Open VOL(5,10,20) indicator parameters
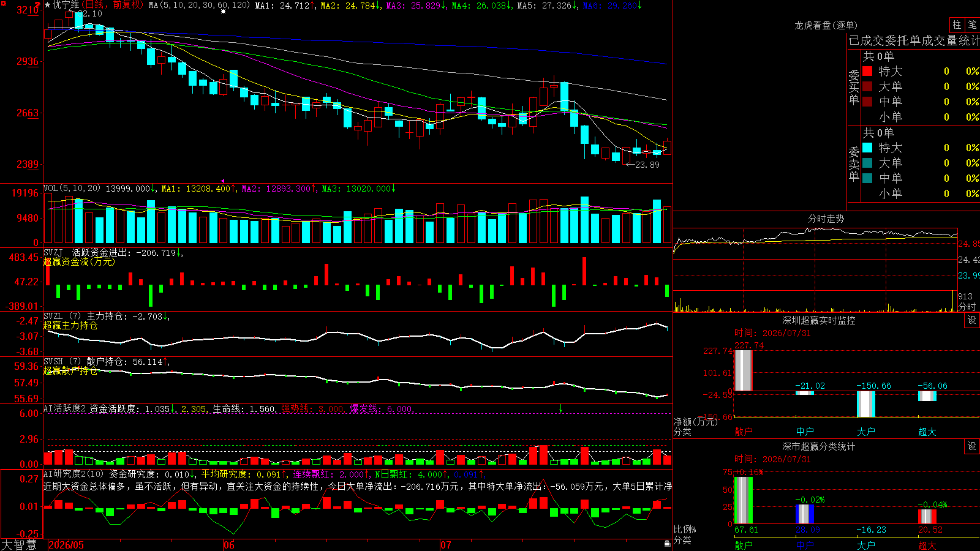980x551 pixels. [x=72, y=189]
